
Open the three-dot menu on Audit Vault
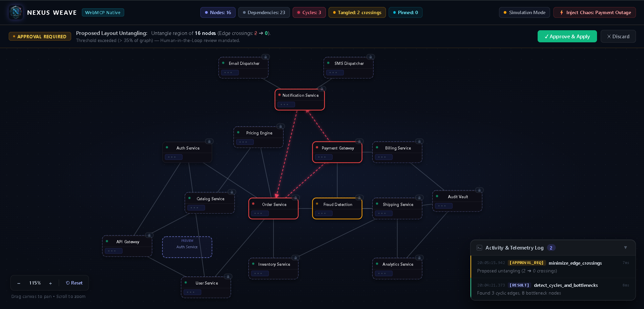[444, 206]
